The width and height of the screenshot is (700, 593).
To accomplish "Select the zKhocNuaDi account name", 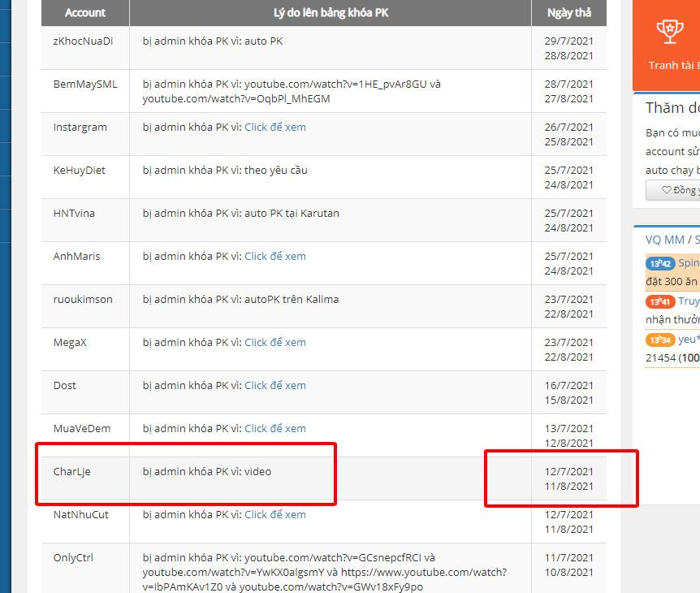I will click(83, 41).
